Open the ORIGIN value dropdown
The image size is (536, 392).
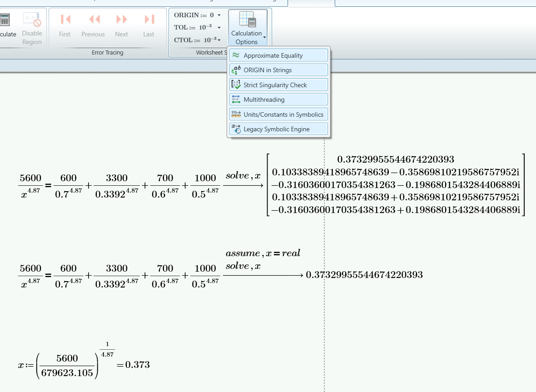tap(219, 15)
